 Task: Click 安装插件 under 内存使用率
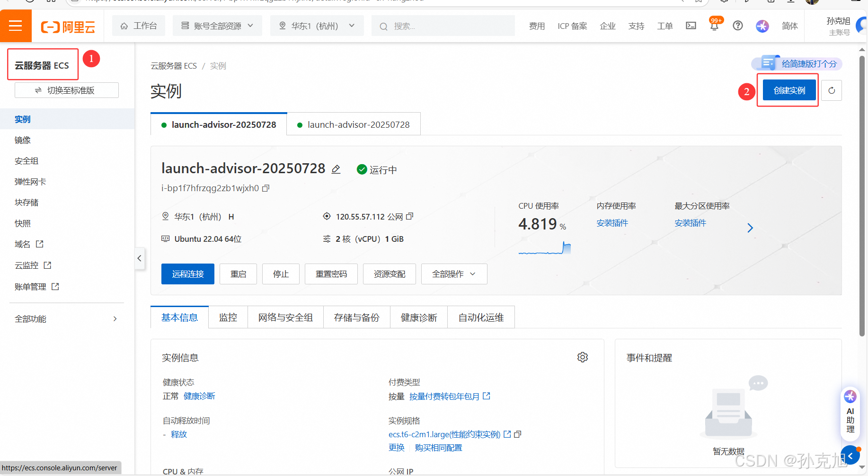click(612, 223)
